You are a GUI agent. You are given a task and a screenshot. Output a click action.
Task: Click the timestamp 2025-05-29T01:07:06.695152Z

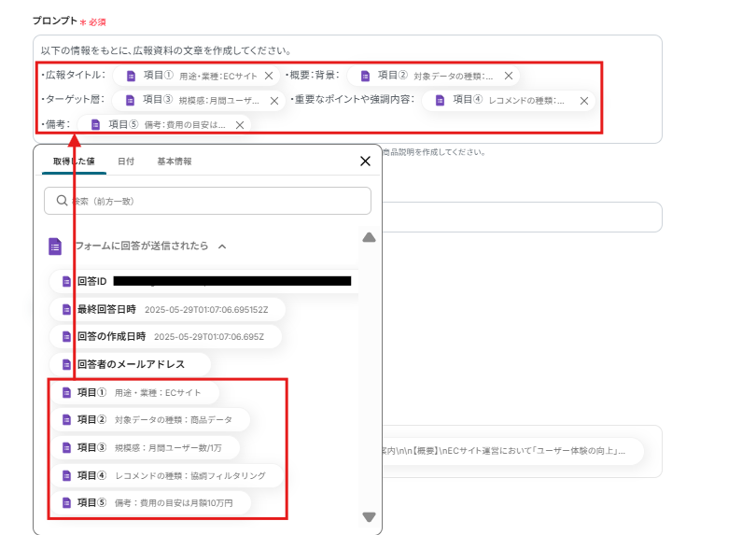[x=206, y=310]
